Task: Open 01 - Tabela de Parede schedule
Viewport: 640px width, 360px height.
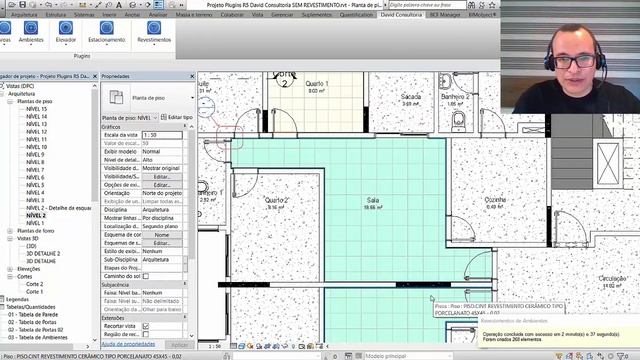Action: click(x=33, y=315)
